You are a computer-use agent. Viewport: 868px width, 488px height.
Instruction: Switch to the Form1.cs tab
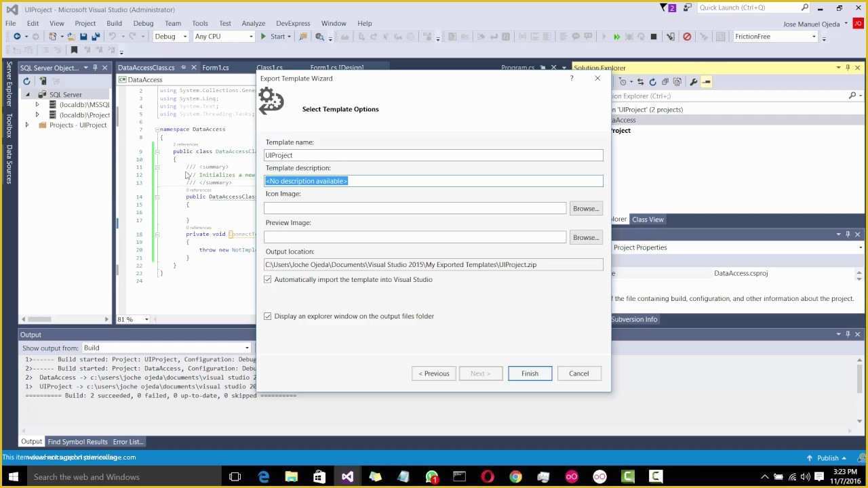[216, 68]
